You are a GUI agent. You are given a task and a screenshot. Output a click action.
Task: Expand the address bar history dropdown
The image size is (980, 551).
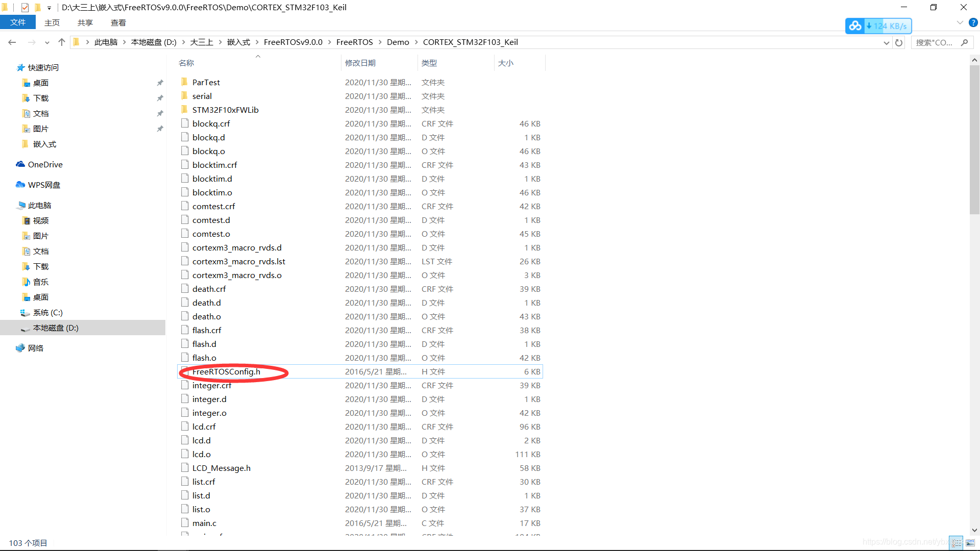[x=887, y=43]
